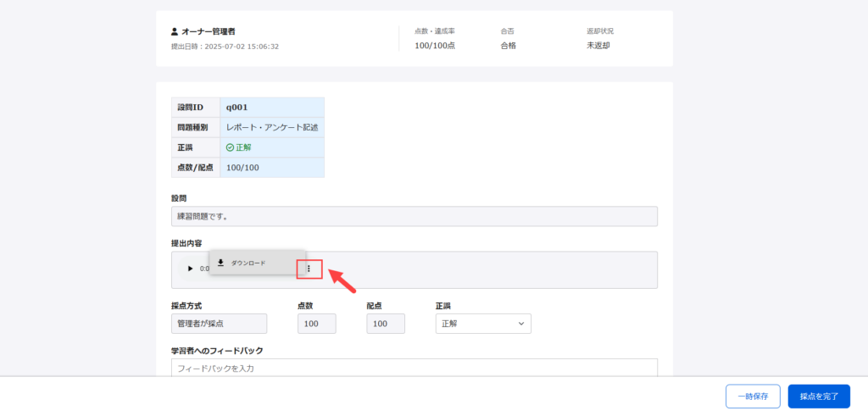868x416 pixels.
Task: Click the 未返却 return status text
Action: click(x=598, y=46)
